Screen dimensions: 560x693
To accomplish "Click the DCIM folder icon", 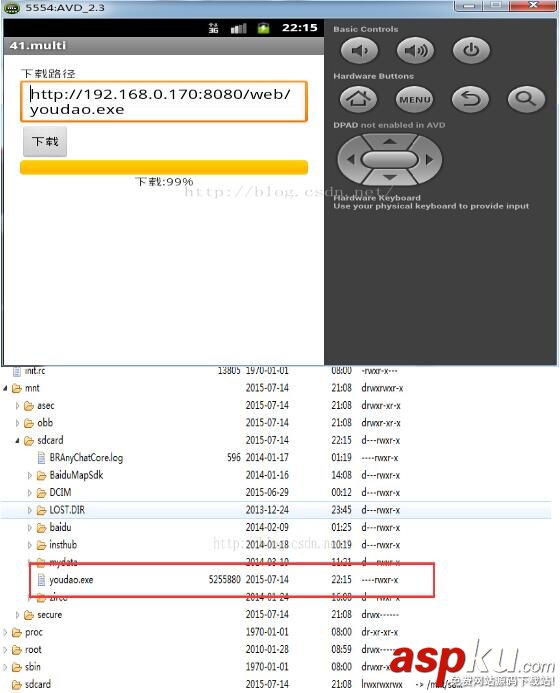I will (42, 492).
